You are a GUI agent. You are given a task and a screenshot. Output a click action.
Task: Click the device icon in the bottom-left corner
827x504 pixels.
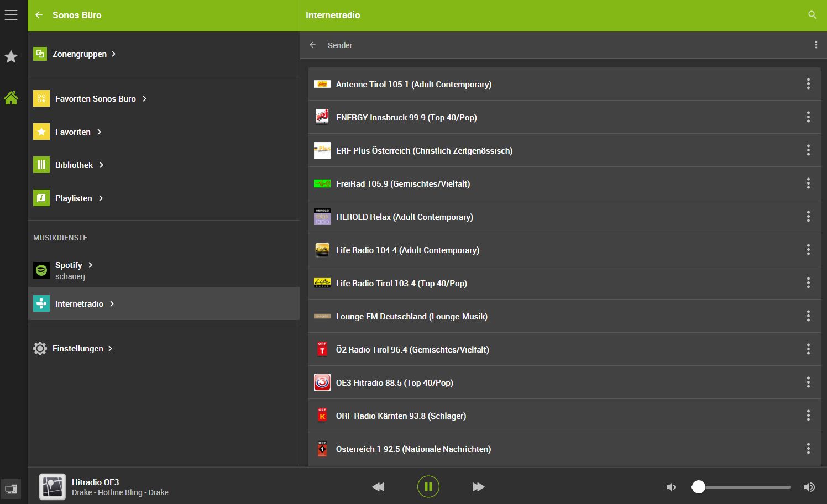point(11,489)
